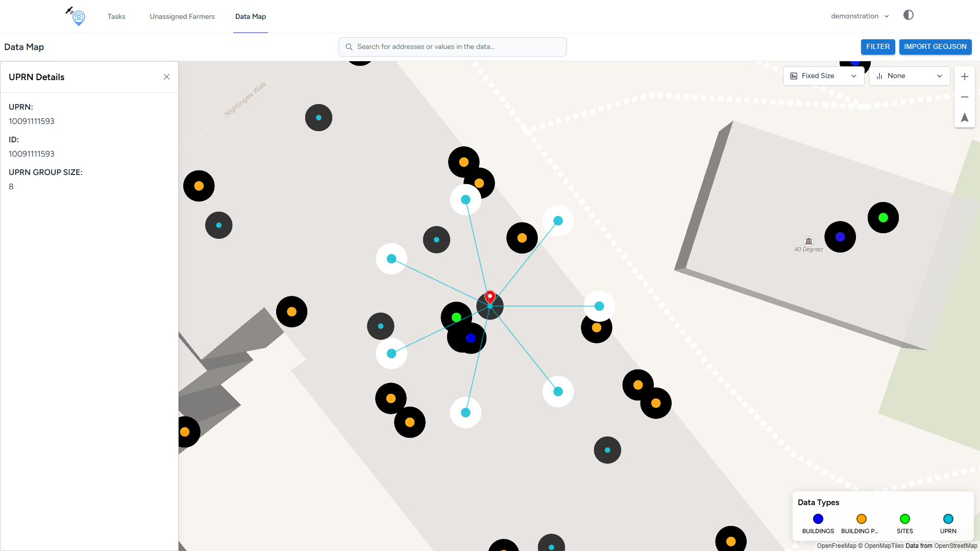The width and height of the screenshot is (980, 551).
Task: Close the UPRN Details panel
Action: (x=166, y=77)
